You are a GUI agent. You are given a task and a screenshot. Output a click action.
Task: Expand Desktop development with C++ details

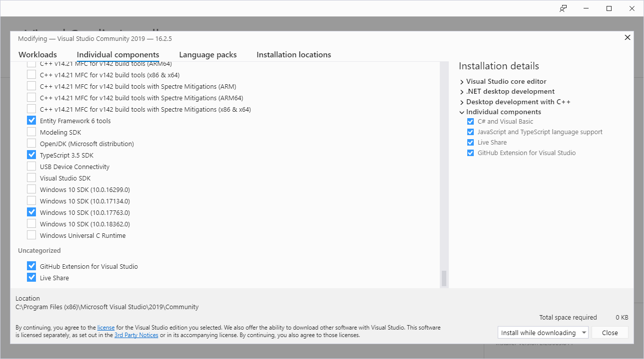462,102
